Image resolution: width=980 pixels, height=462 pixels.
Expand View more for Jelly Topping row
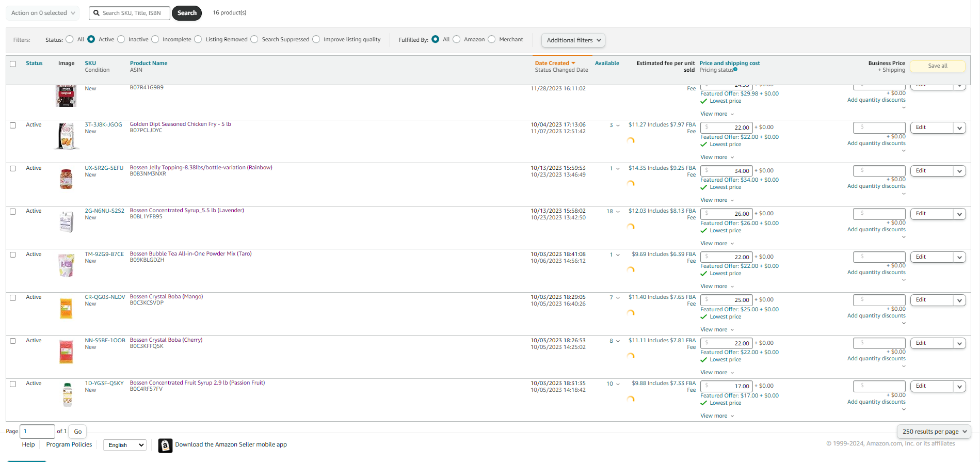pyautogui.click(x=717, y=200)
